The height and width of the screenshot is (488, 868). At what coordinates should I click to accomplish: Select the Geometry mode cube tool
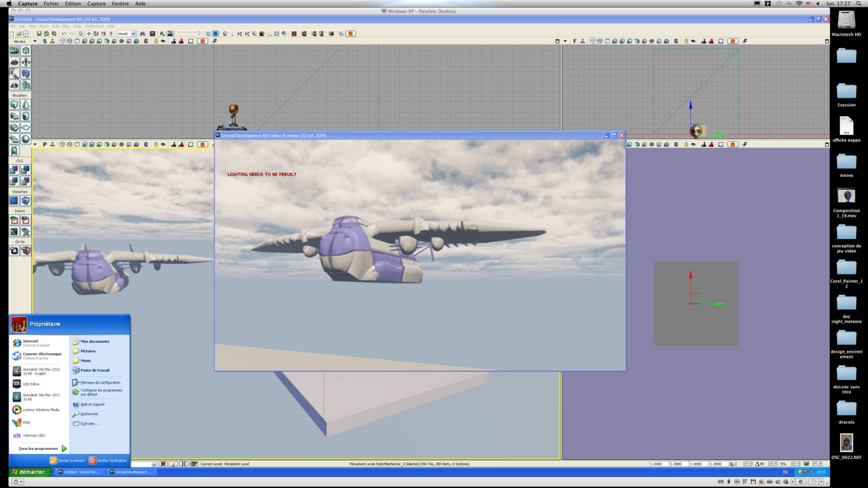click(x=25, y=50)
